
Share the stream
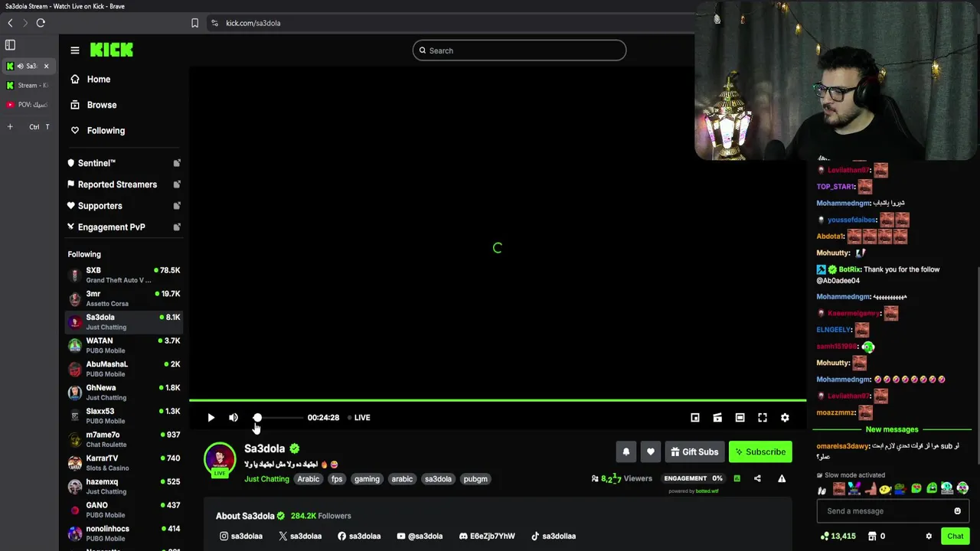tap(757, 478)
